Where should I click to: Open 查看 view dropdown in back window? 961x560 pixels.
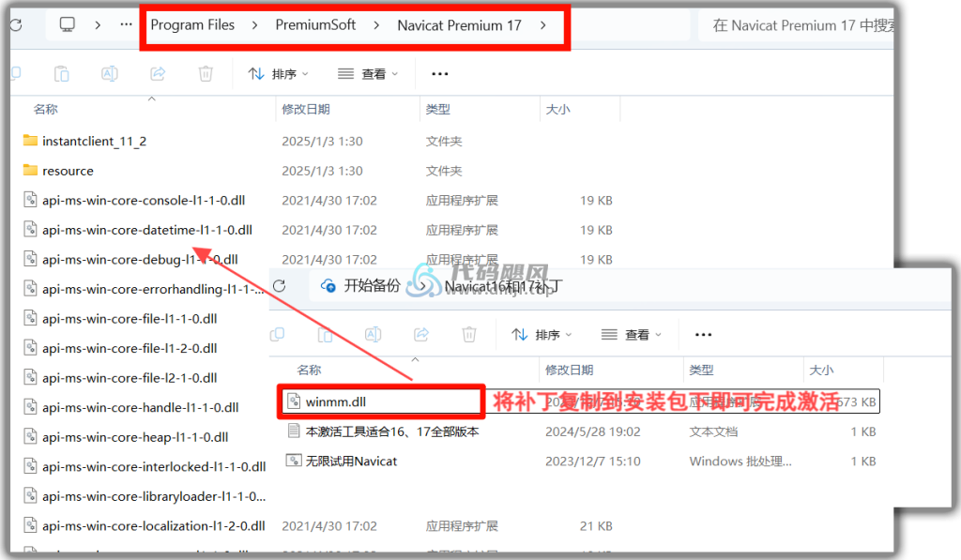(x=368, y=73)
